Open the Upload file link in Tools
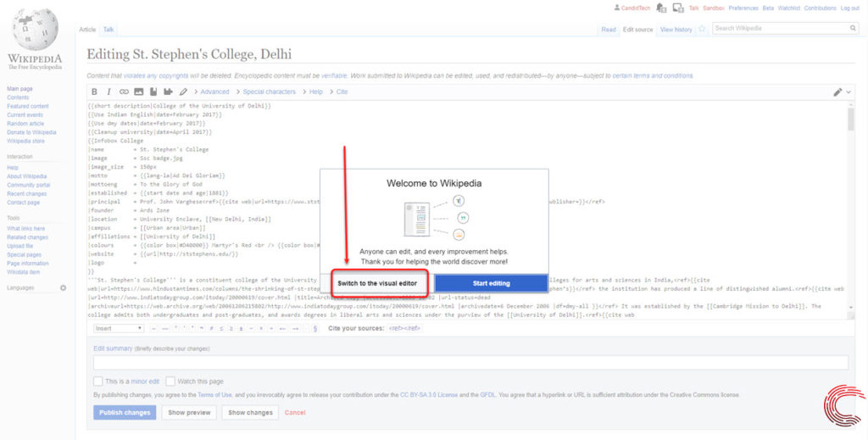Image resolution: width=868 pixels, height=440 pixels. 20,246
